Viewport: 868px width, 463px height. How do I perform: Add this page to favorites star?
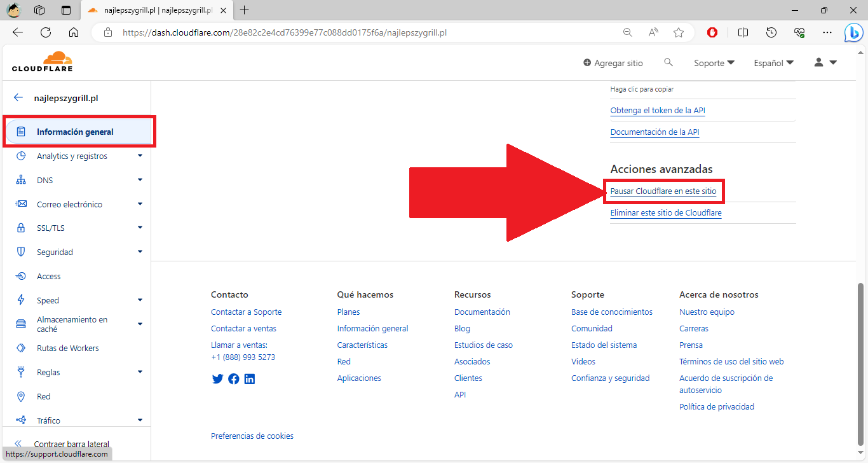click(679, 32)
